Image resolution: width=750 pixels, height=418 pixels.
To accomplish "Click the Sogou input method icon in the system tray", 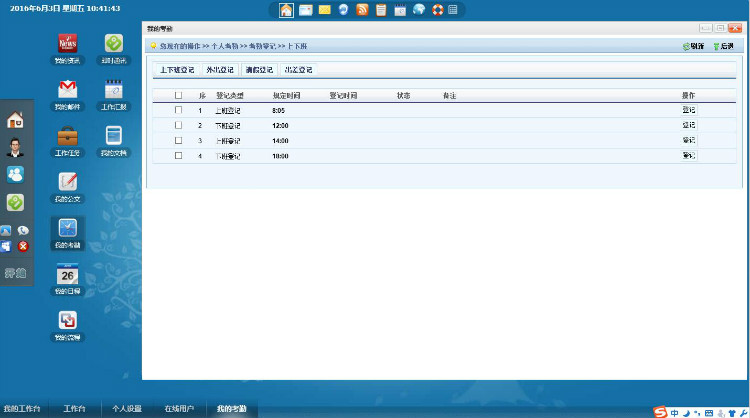I will [660, 412].
